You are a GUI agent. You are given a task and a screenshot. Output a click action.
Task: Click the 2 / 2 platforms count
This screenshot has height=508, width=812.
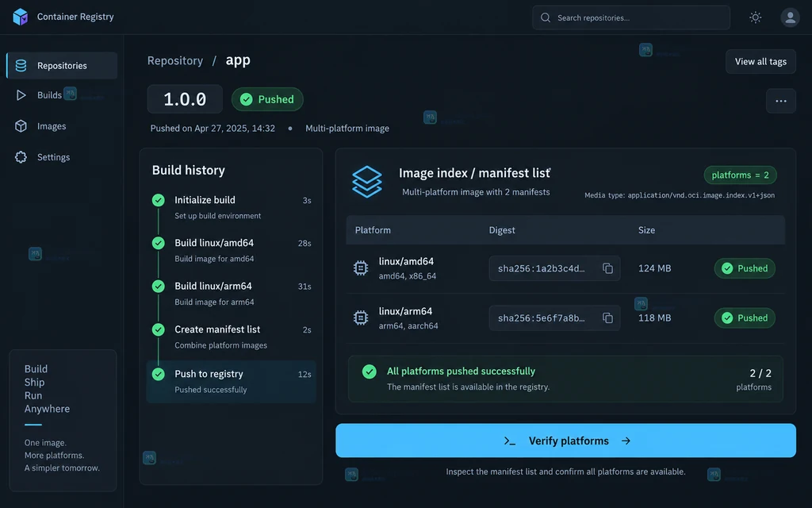(760, 373)
